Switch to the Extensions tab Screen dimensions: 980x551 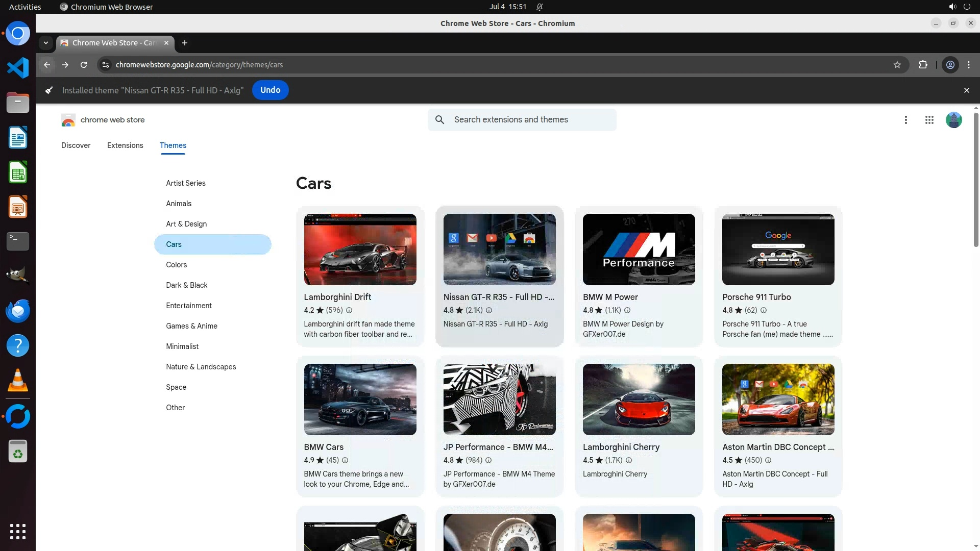tap(125, 145)
